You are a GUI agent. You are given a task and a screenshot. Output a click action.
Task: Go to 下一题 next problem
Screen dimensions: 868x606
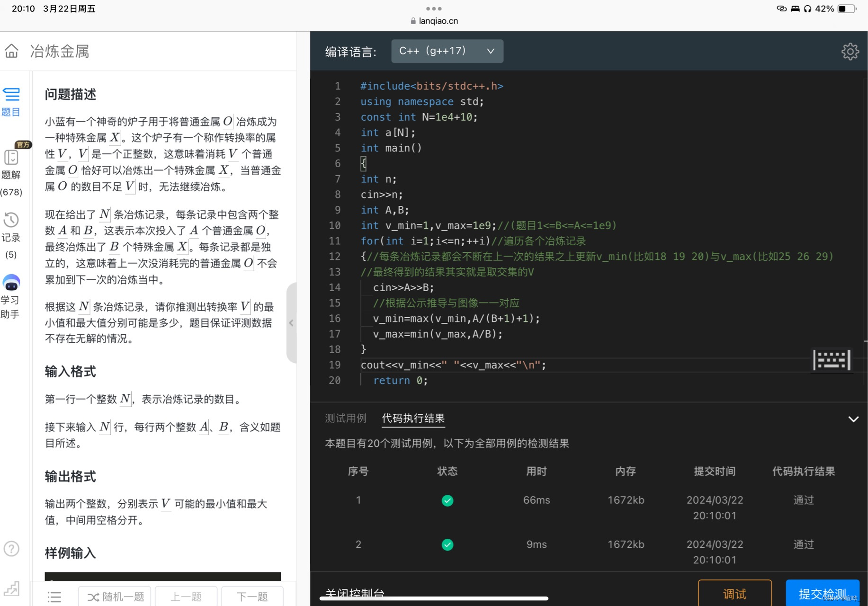tap(252, 596)
